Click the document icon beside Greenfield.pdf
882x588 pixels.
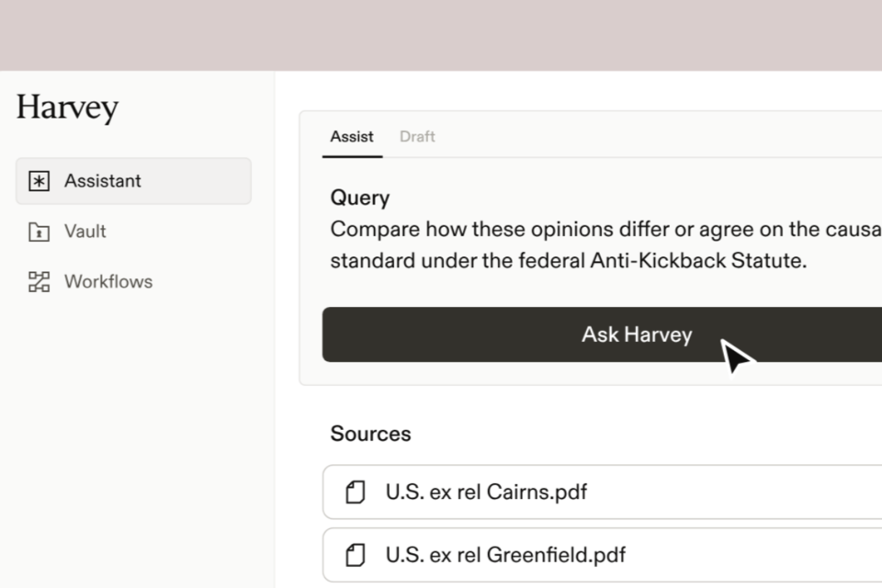(x=355, y=555)
